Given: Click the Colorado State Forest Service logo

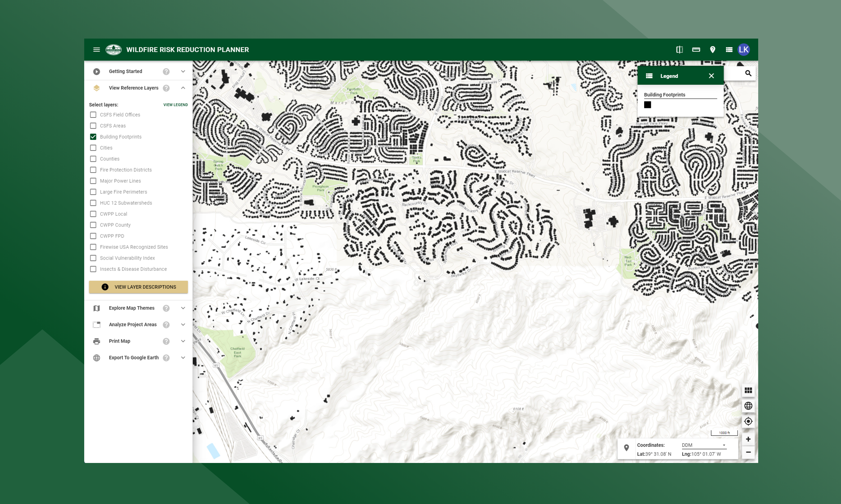Looking at the screenshot, I should (x=114, y=50).
